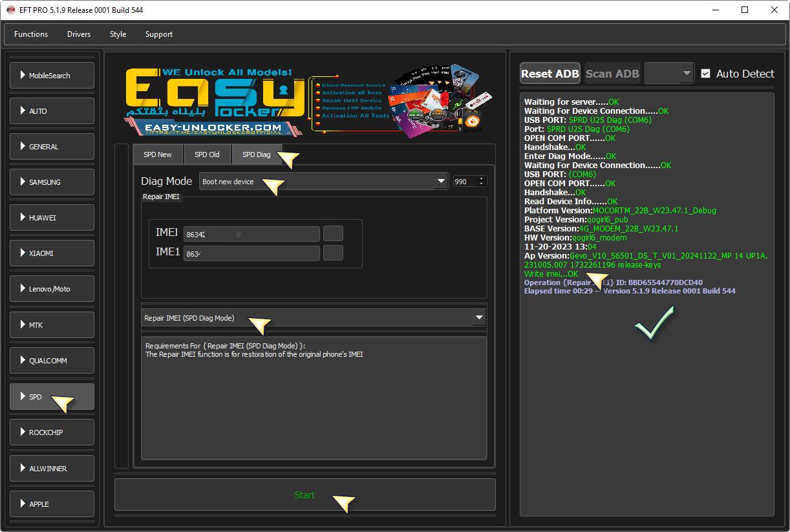Select the "Write imei...OK" log line

(551, 274)
